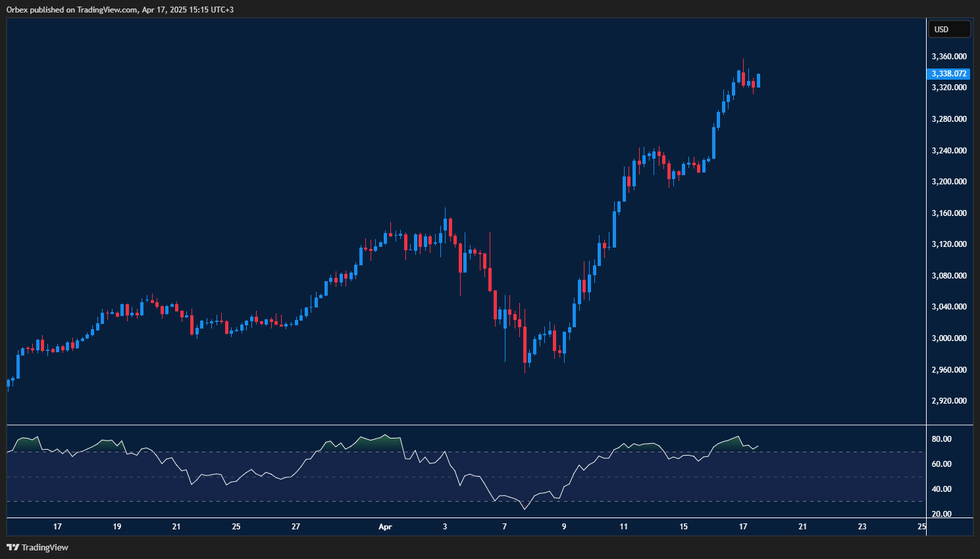Select the 2,920.000 price scale label
The height and width of the screenshot is (559, 980).
coord(948,401)
